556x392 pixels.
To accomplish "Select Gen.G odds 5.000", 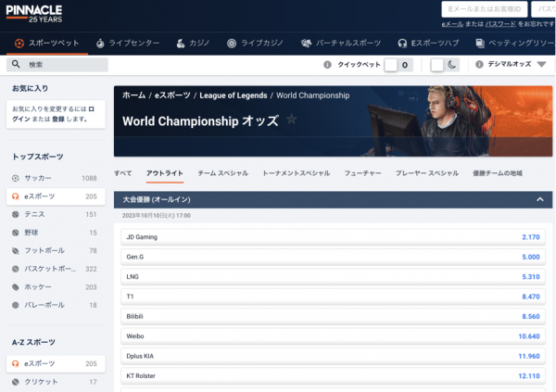I will tap(333, 257).
